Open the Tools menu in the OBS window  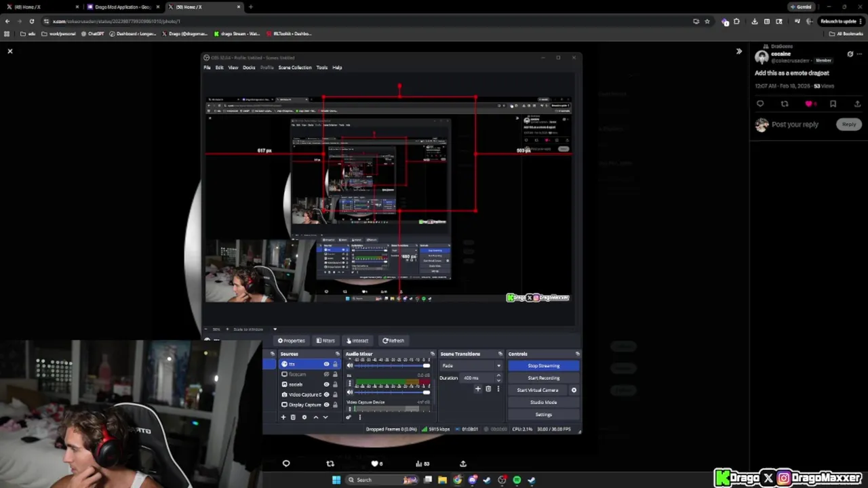pos(322,67)
